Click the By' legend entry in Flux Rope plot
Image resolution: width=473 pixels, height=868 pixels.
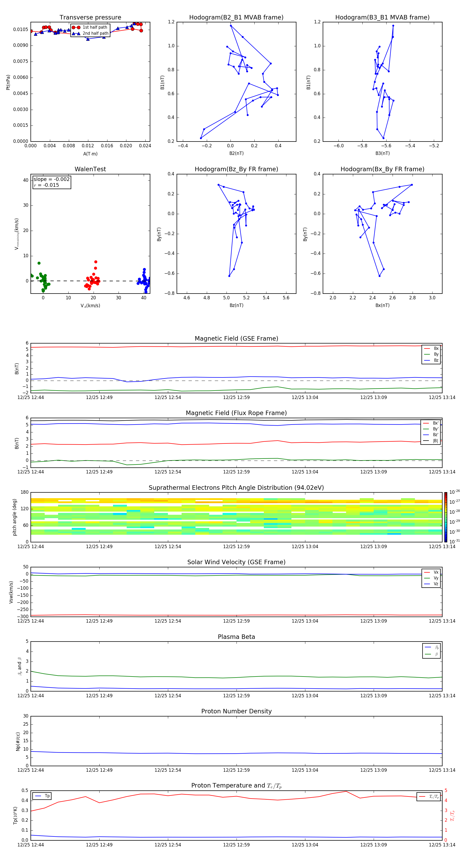431,429
